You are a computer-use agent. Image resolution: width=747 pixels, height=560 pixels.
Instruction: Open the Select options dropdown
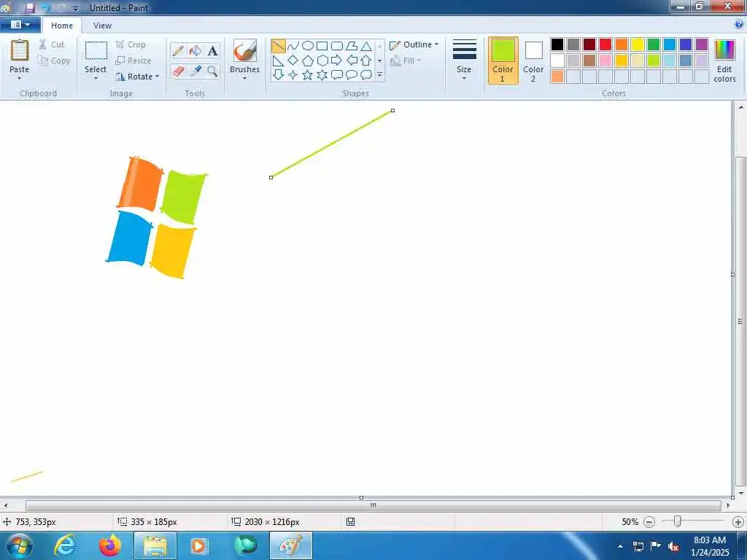[96, 78]
